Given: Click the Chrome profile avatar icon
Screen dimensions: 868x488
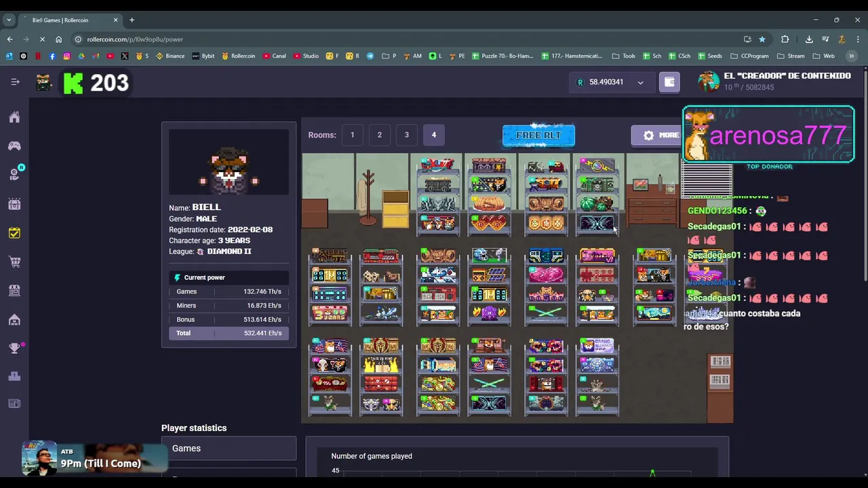Looking at the screenshot, I should click(842, 39).
